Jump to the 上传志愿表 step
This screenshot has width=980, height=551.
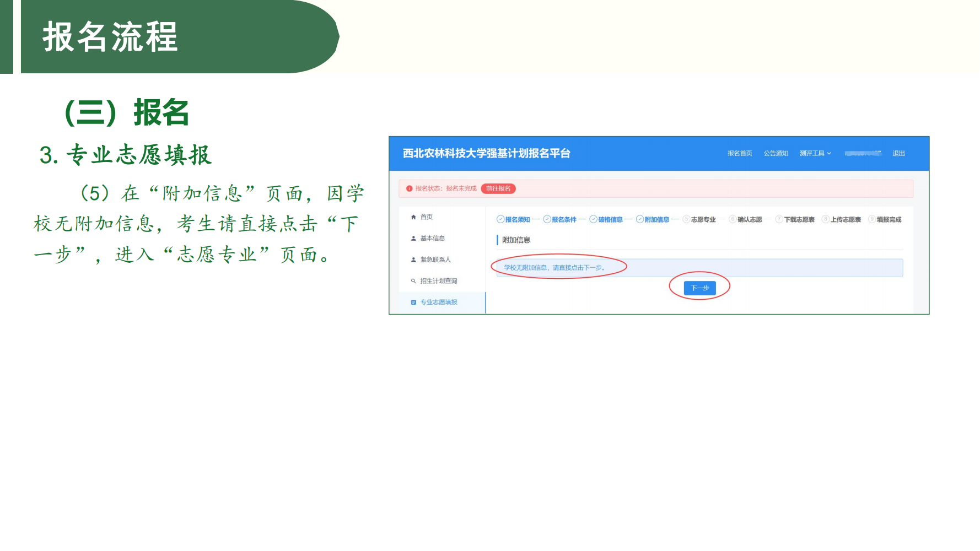(845, 219)
